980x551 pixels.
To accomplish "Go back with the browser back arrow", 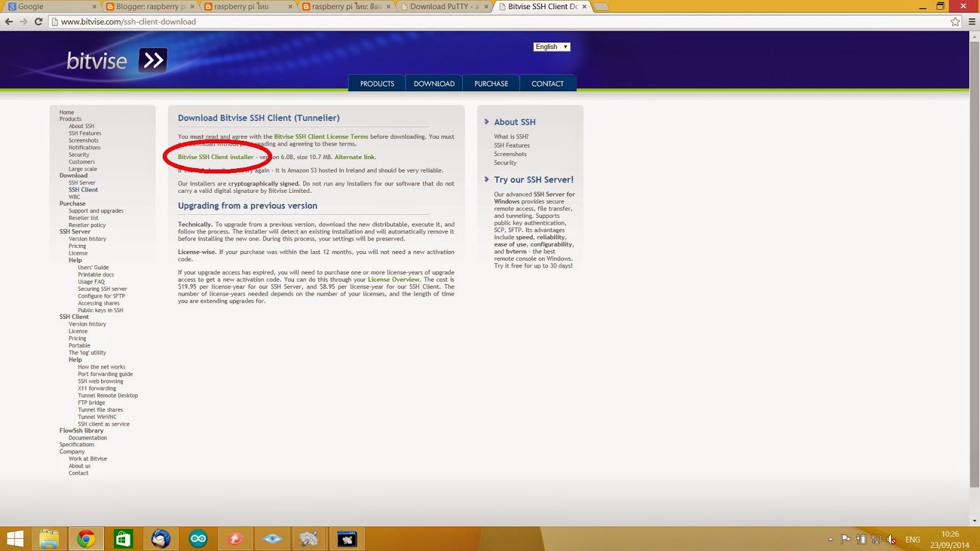I will click(9, 21).
